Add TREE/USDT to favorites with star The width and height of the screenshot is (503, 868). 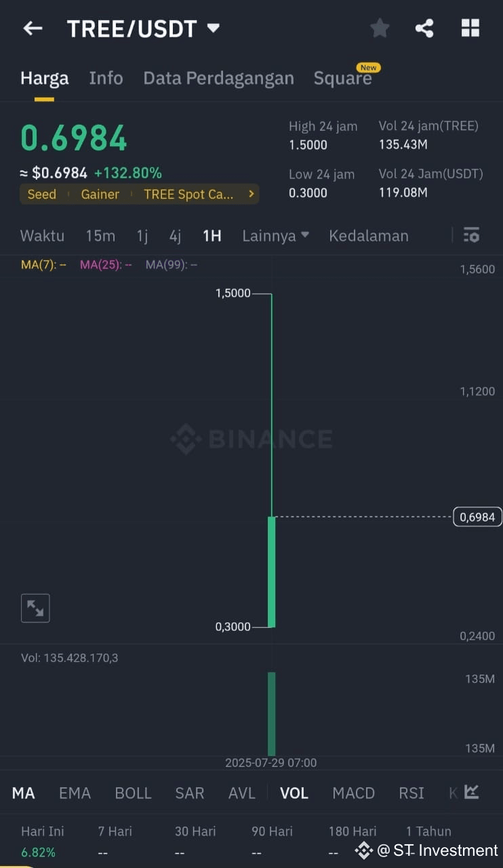[x=380, y=28]
